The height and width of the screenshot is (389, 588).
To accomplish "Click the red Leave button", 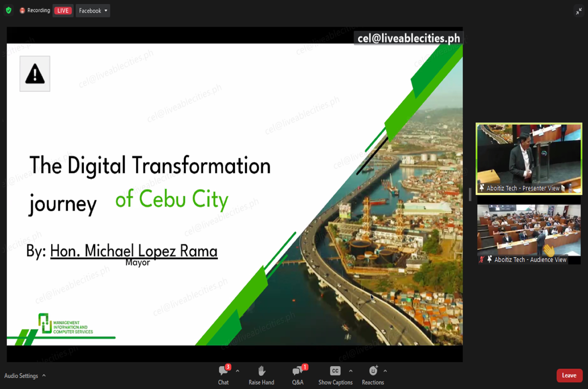I will (569, 375).
